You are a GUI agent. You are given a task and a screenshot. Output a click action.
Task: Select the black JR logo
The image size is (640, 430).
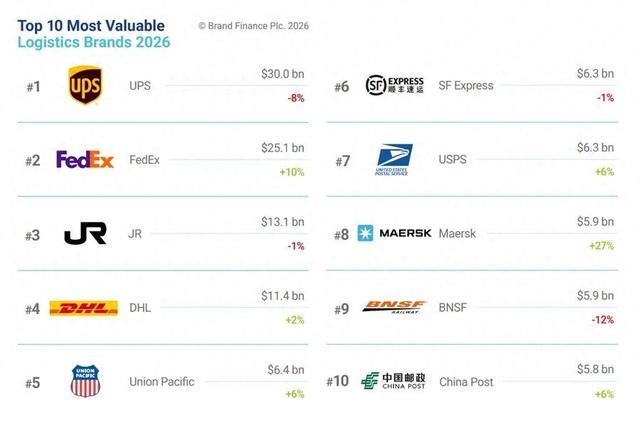85,233
